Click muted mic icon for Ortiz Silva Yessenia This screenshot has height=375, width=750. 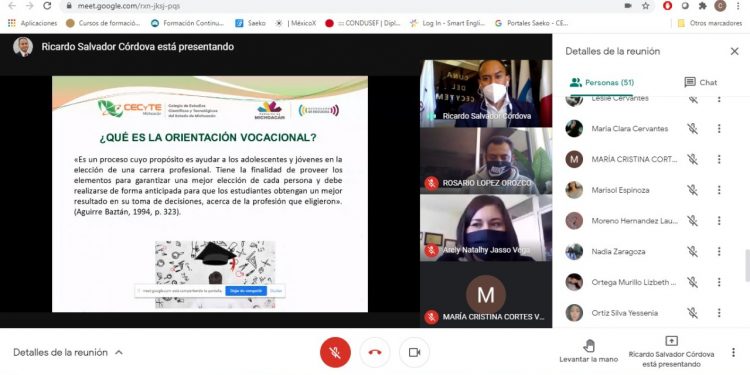click(692, 313)
